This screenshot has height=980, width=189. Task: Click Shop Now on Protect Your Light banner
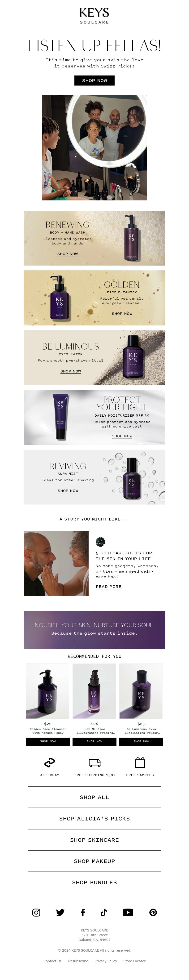click(122, 436)
